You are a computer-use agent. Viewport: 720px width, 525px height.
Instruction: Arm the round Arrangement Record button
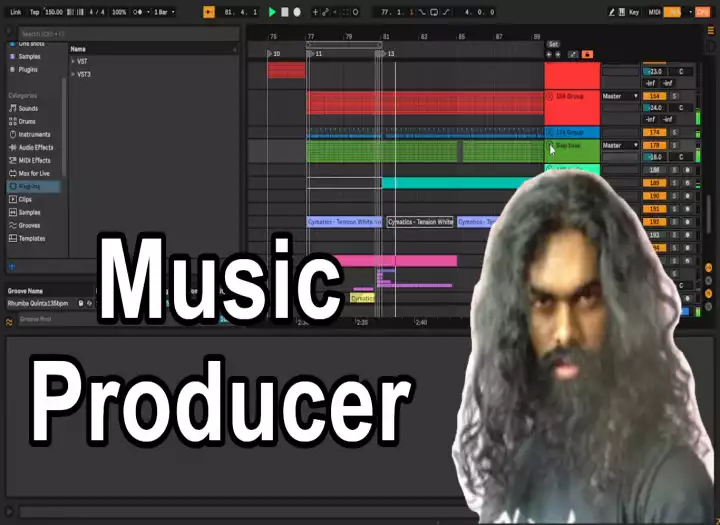point(297,12)
